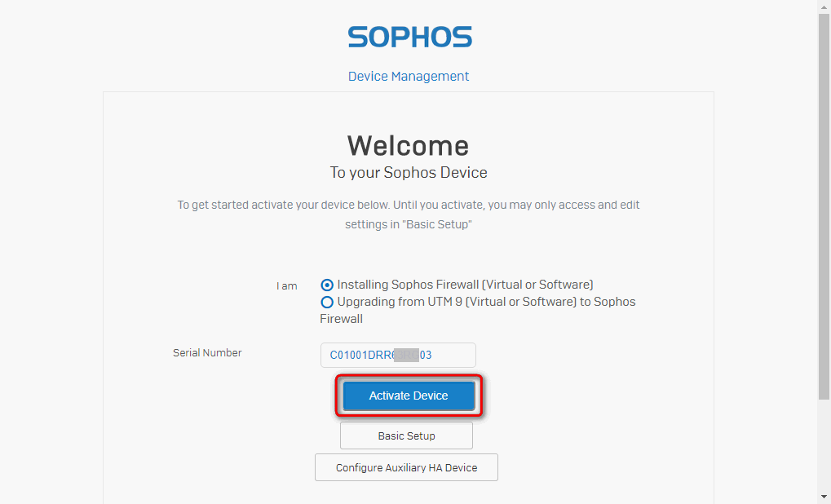Click the 'Installing Sophos Firewall (Virtual or Software)' label text
Image resolution: width=831 pixels, height=504 pixels.
[465, 285]
